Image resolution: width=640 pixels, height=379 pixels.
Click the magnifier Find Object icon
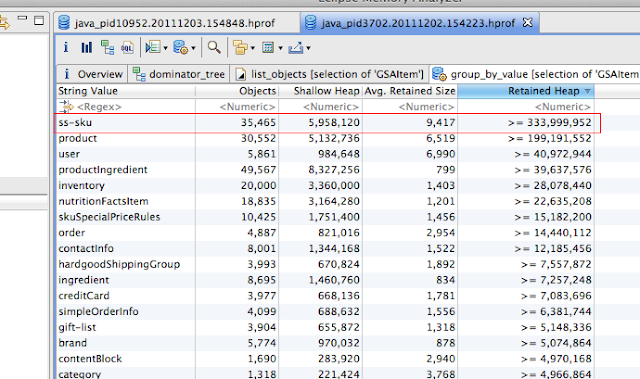[x=214, y=48]
